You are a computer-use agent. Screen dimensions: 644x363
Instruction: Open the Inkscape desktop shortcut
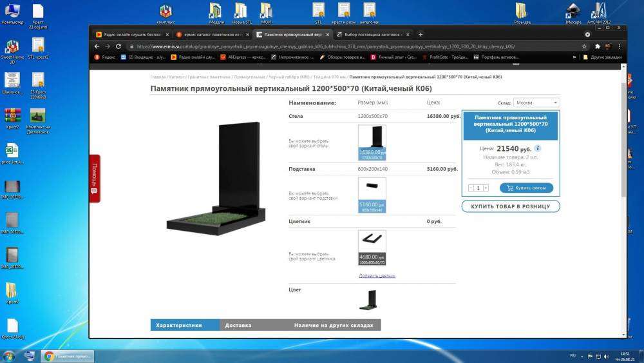pyautogui.click(x=573, y=12)
